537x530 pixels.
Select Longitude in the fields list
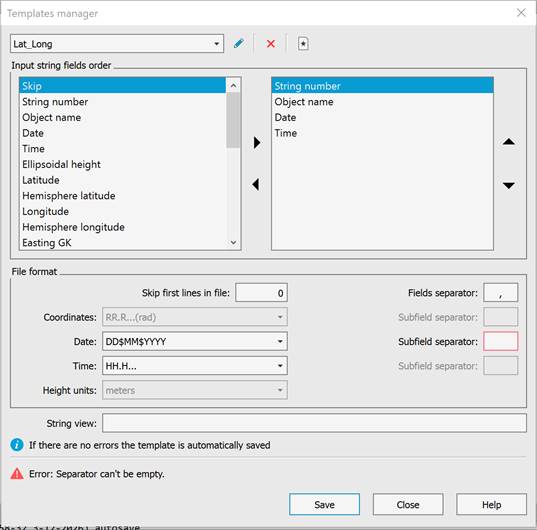click(x=123, y=211)
